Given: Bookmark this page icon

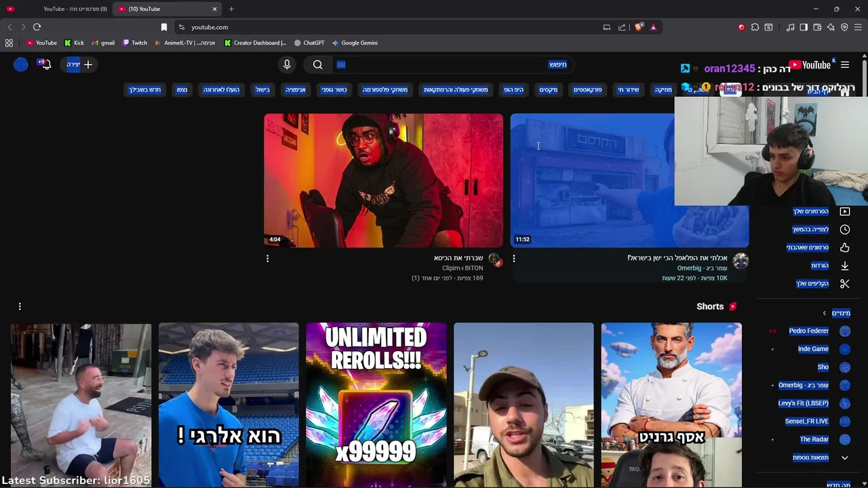Looking at the screenshot, I should 164,27.
